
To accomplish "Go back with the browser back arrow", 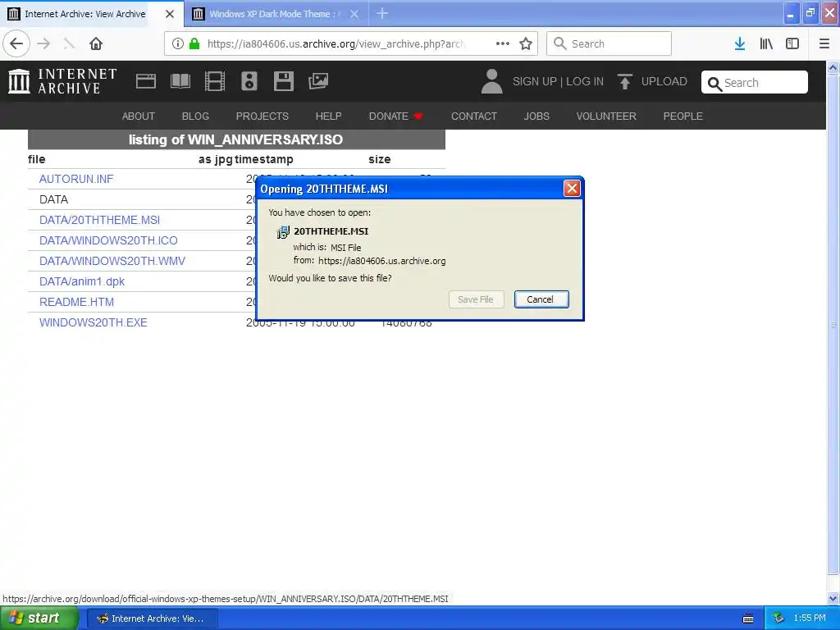I will pyautogui.click(x=16, y=43).
